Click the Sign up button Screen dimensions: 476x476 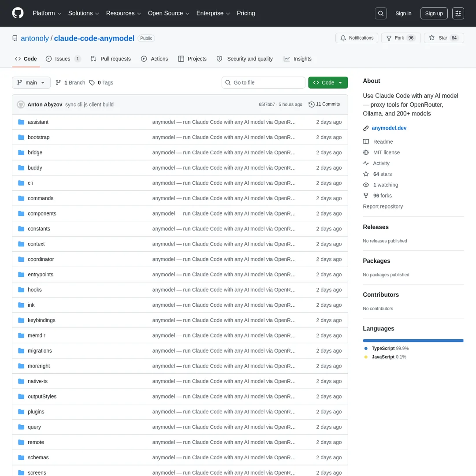click(x=434, y=13)
